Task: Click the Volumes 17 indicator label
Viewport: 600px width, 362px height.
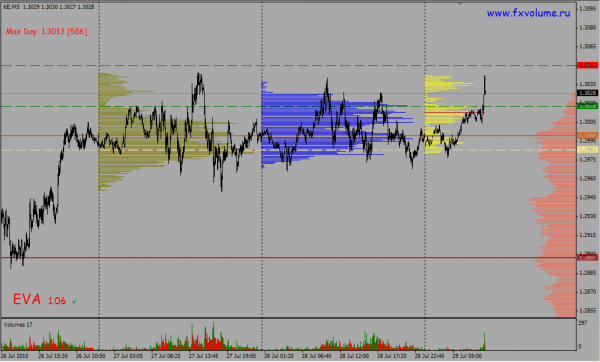Action: [18, 325]
